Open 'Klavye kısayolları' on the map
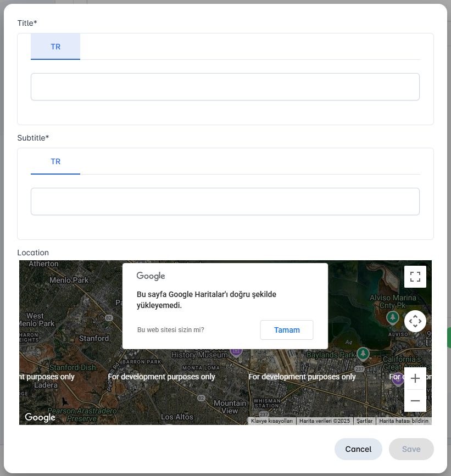The height and width of the screenshot is (476, 451). pos(272,421)
